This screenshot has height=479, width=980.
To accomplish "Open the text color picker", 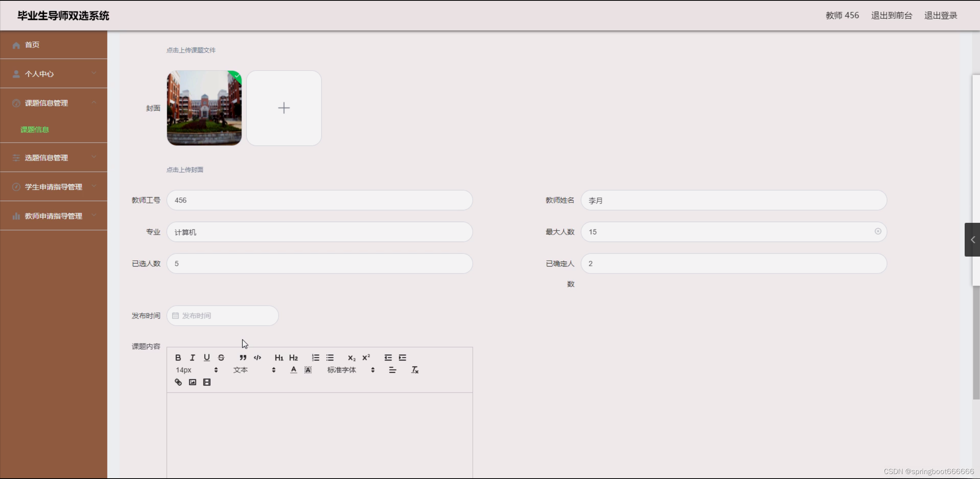I will [293, 370].
